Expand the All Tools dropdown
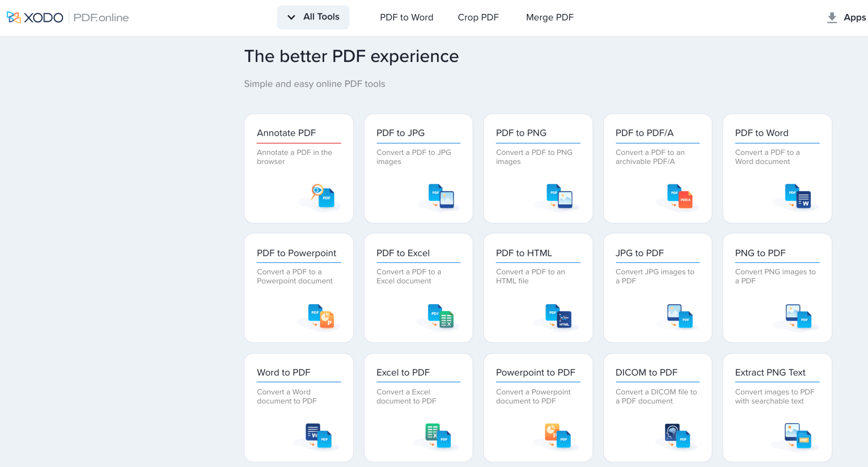The width and height of the screenshot is (868, 467). point(313,17)
